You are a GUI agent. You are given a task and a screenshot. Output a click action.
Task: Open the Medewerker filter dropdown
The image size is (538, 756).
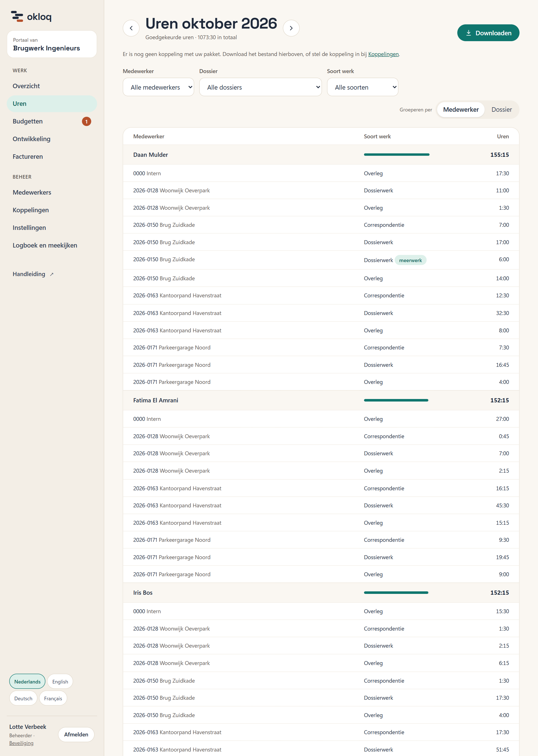(x=158, y=87)
